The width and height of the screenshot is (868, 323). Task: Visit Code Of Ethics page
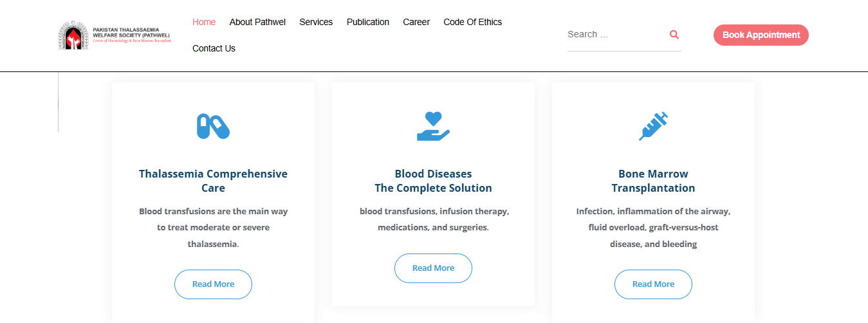tap(473, 22)
